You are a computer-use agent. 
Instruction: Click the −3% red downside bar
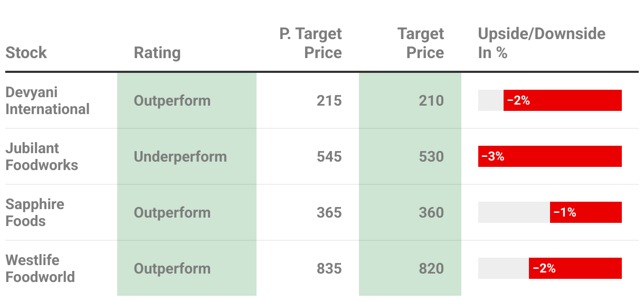[x=550, y=156]
